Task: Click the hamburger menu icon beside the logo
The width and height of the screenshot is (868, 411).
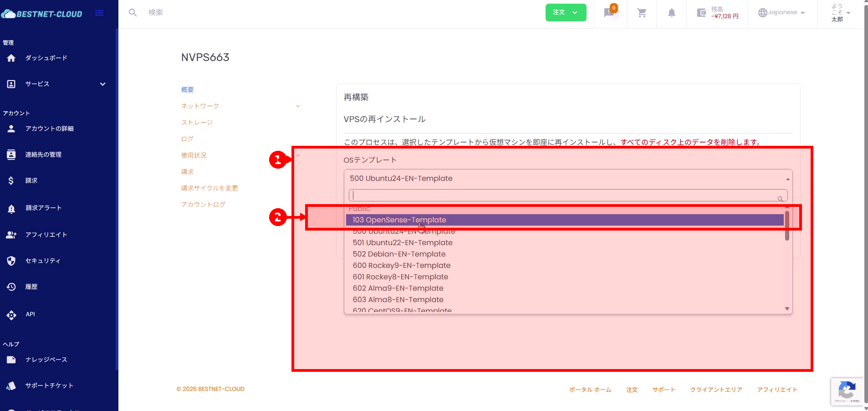Action: tap(99, 13)
